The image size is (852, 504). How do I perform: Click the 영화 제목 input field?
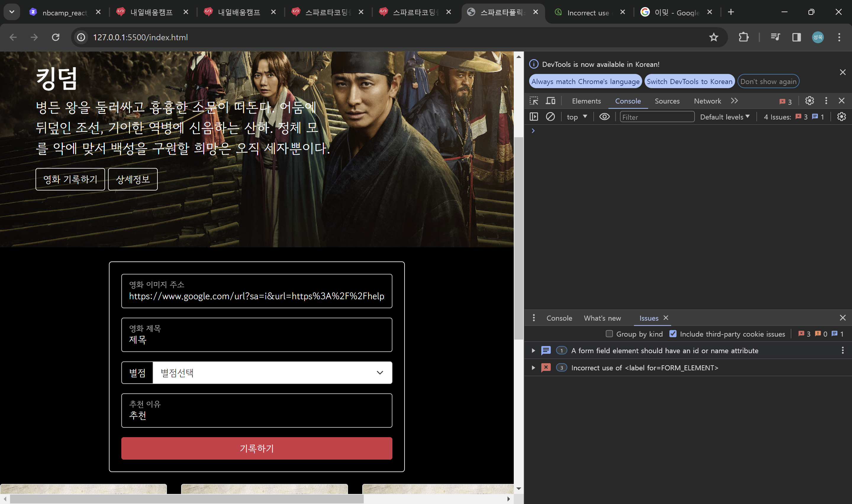coord(257,335)
